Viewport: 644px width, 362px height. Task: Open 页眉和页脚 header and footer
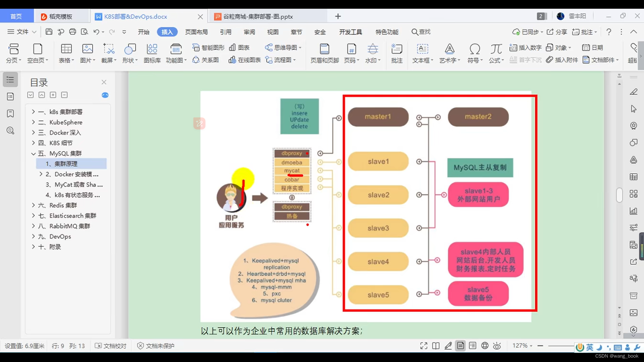324,53
